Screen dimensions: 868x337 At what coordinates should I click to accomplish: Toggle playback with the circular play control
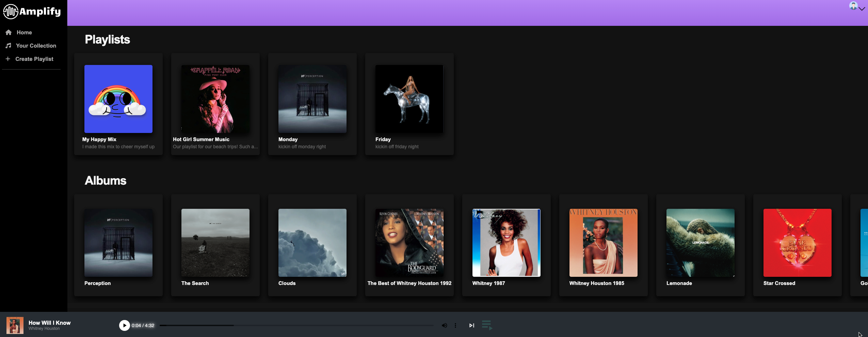[x=124, y=325]
